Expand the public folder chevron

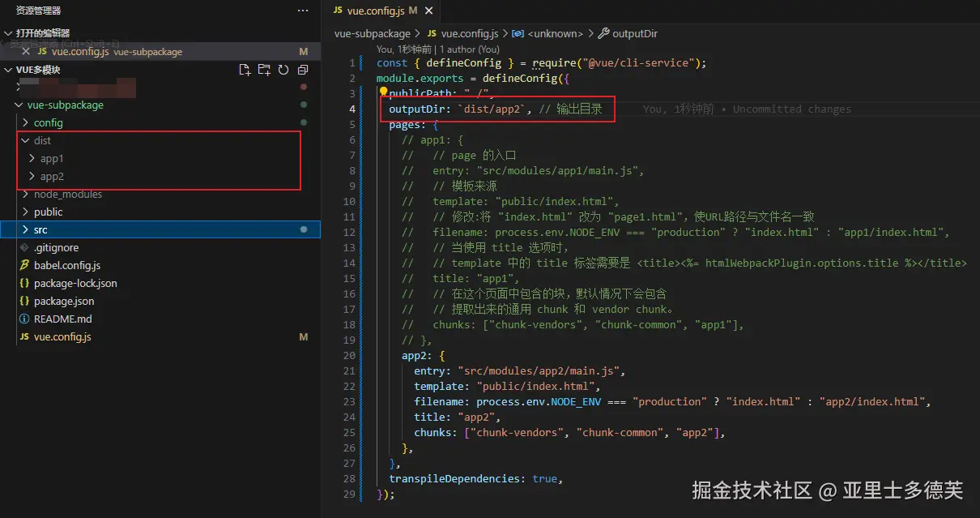click(x=26, y=212)
